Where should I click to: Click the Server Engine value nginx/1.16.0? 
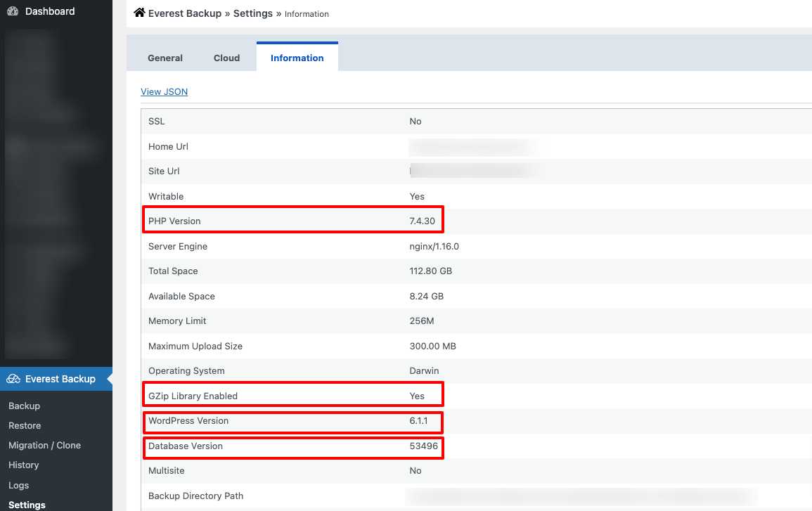(x=434, y=246)
